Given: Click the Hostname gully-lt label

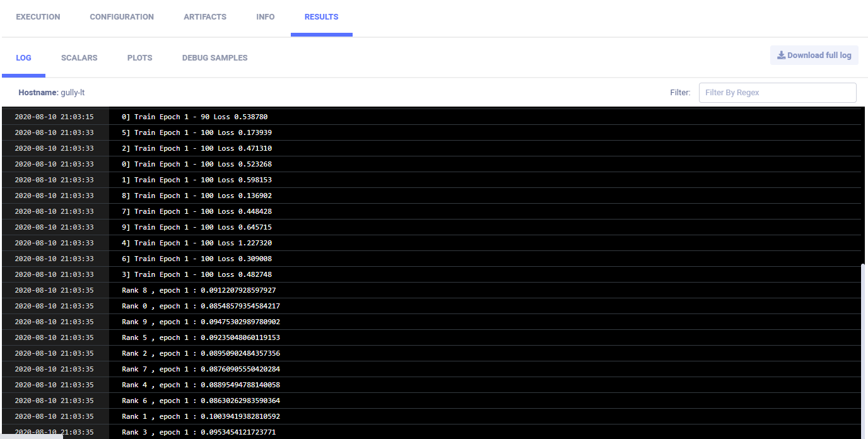Looking at the screenshot, I should [52, 93].
